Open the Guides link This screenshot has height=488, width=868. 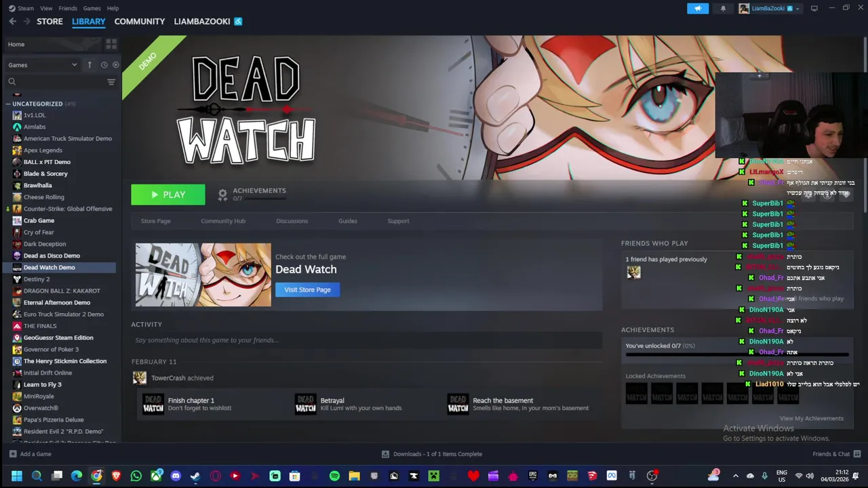348,221
